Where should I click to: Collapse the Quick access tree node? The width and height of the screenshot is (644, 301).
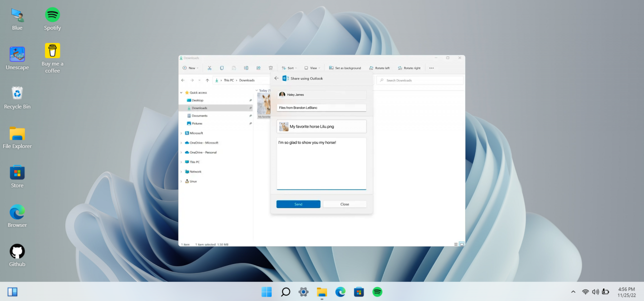(x=181, y=93)
